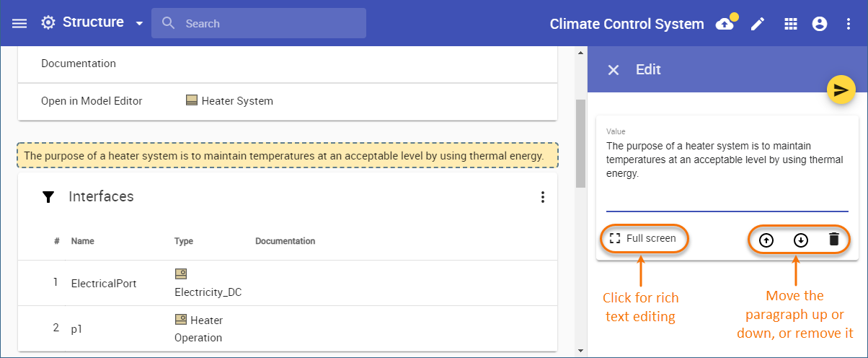
Task: Toggle edit mode with pencil icon
Action: click(757, 24)
